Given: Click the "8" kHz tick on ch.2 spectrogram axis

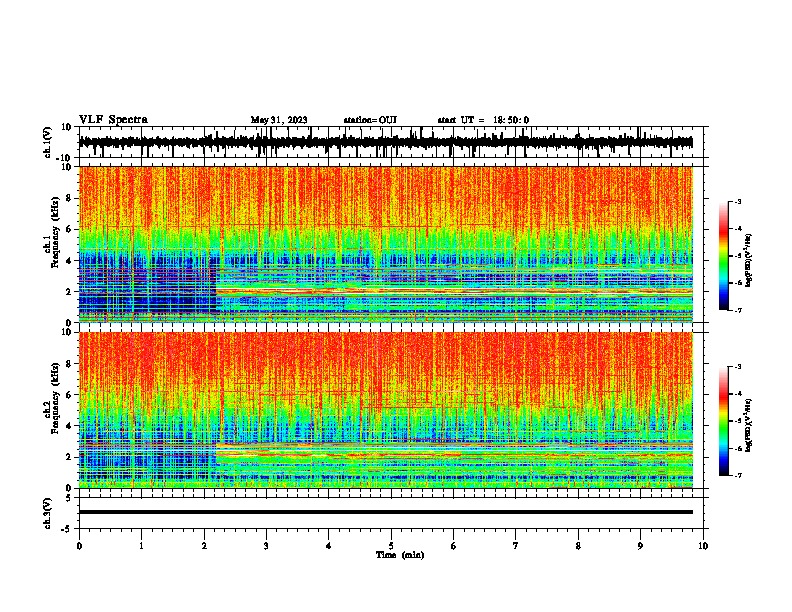Looking at the screenshot, I should [x=69, y=364].
